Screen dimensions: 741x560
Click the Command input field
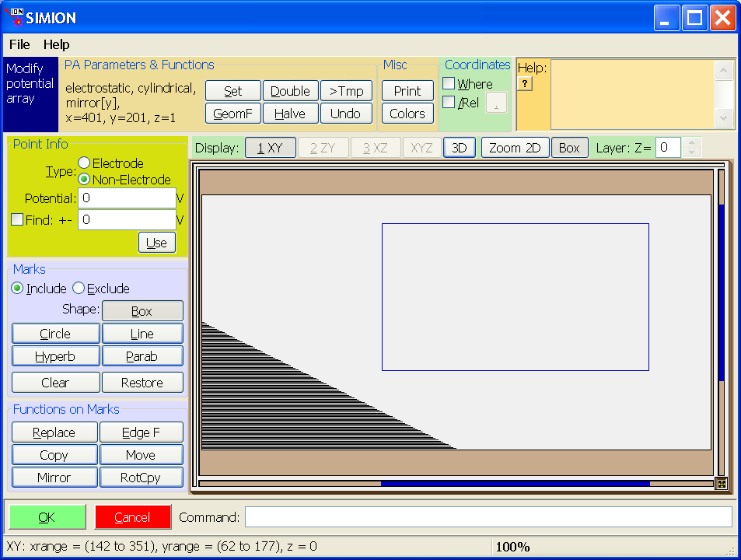click(x=488, y=517)
